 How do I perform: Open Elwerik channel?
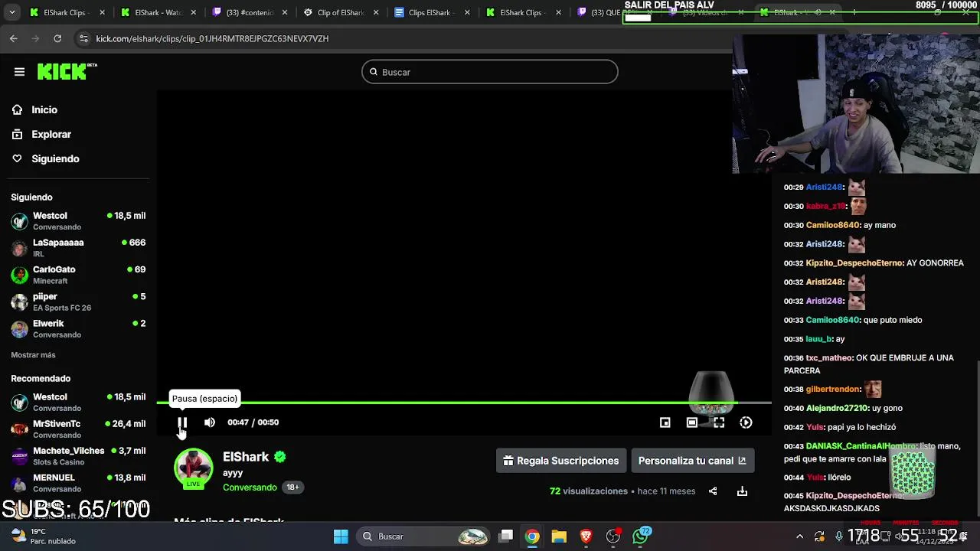[78, 328]
